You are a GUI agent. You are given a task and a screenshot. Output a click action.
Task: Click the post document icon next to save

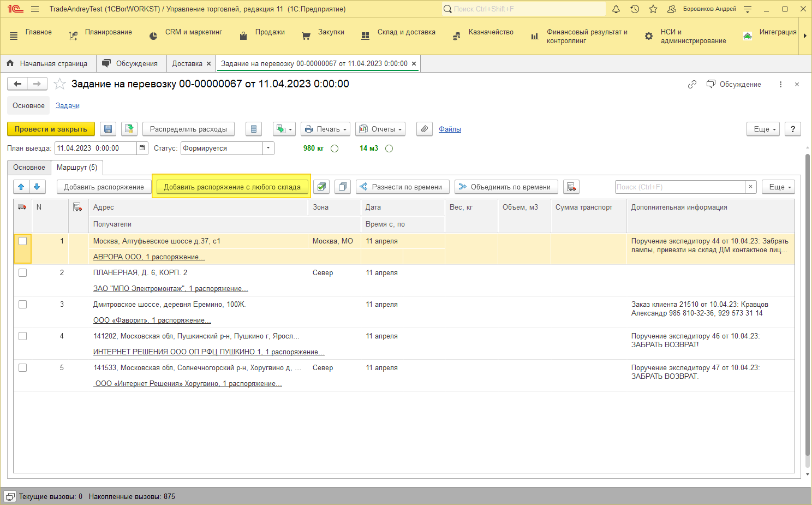click(x=129, y=129)
